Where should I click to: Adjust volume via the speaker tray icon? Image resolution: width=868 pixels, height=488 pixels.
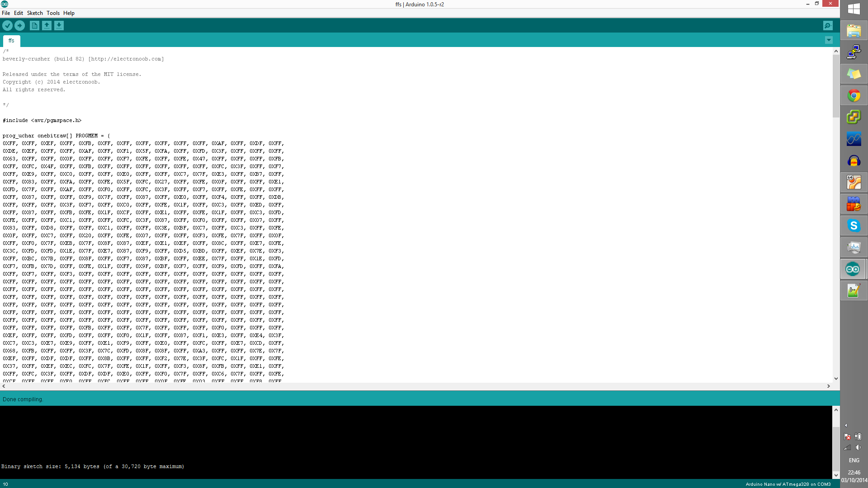coord(858,448)
